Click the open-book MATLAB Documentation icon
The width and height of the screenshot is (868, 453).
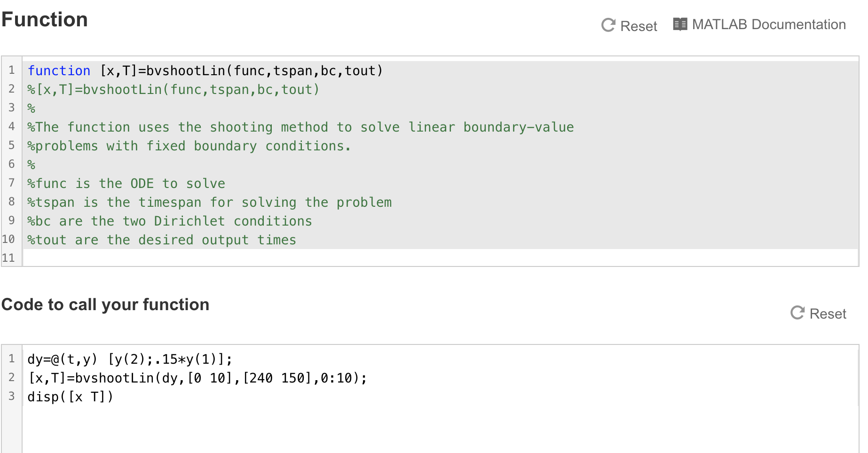(679, 24)
